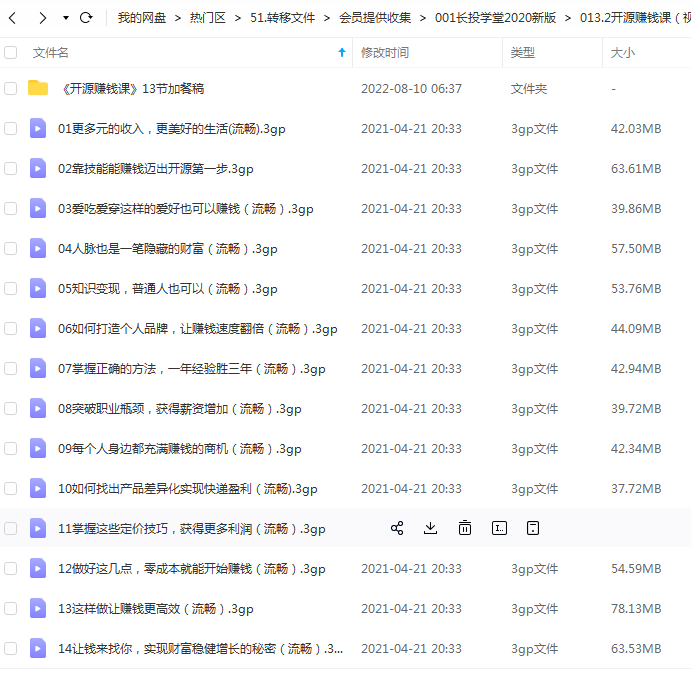Click video icon of 08突破职业瓶颈 file
Screen dimensions: 691x674
(38, 408)
